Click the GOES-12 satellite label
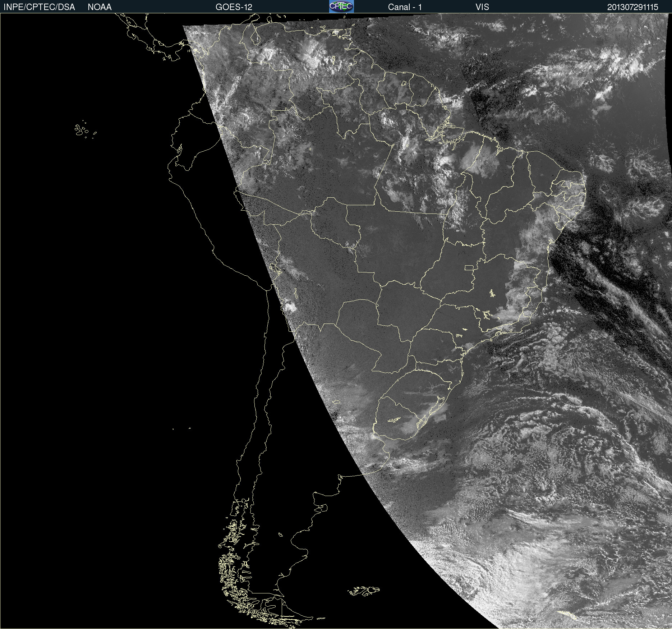Screen dimensions: 672x629 pos(234,7)
